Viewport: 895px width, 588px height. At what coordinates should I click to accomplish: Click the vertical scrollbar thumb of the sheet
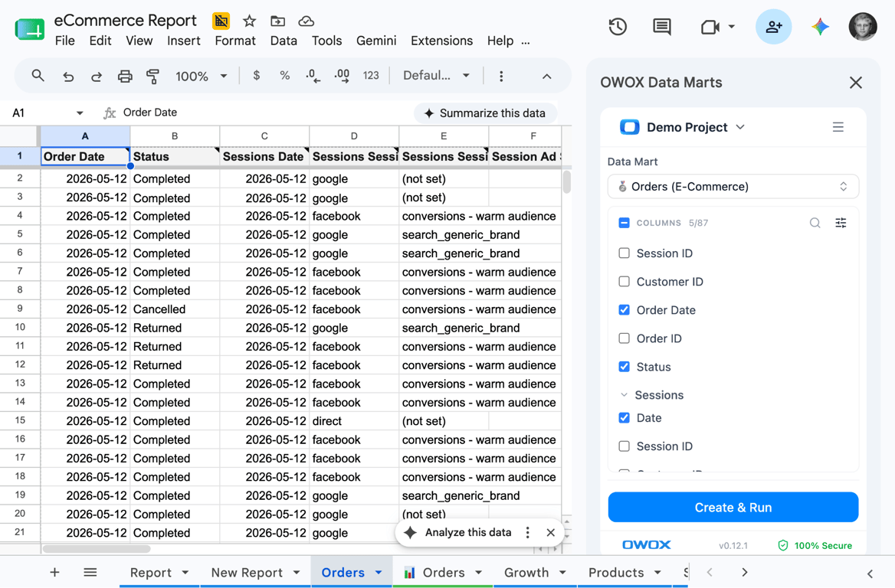pyautogui.click(x=567, y=182)
